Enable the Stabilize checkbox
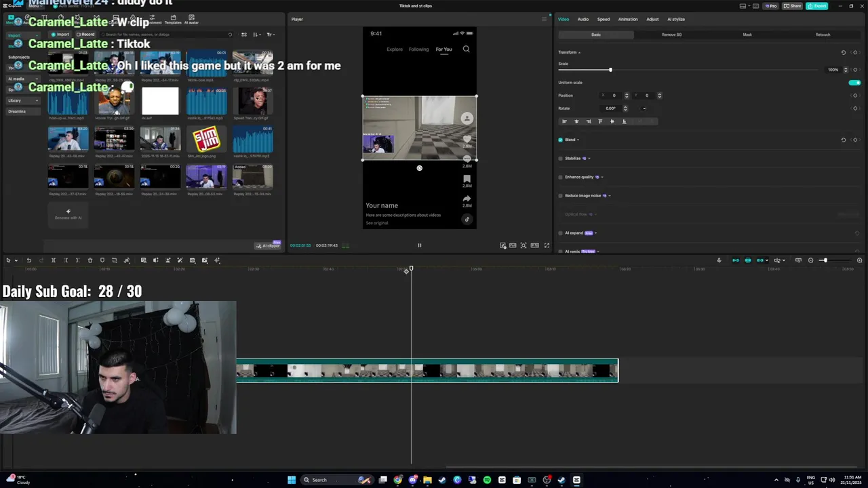The height and width of the screenshot is (488, 868). pyautogui.click(x=561, y=159)
